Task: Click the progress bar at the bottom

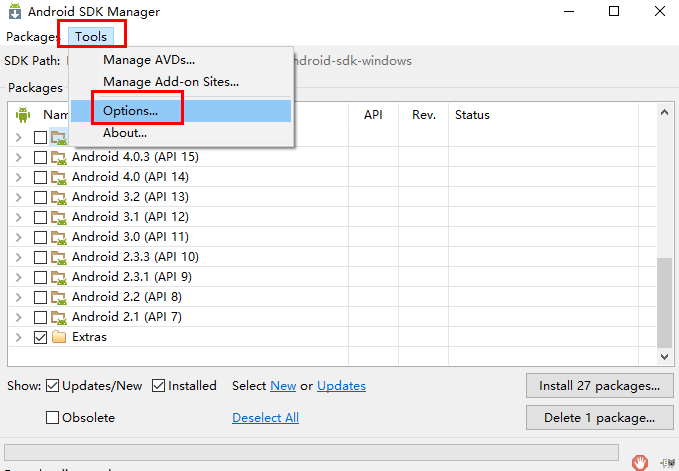Action: [x=311, y=452]
